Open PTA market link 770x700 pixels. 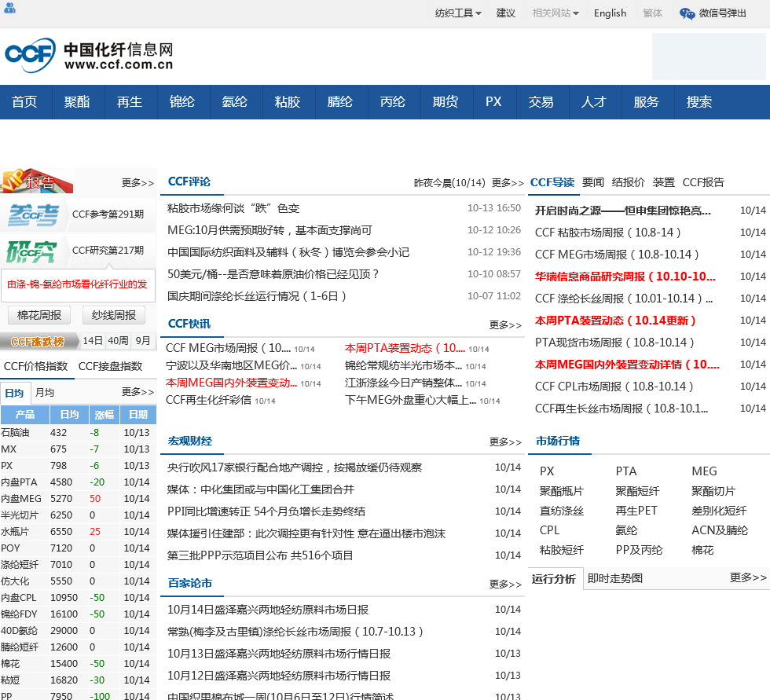[x=626, y=471]
